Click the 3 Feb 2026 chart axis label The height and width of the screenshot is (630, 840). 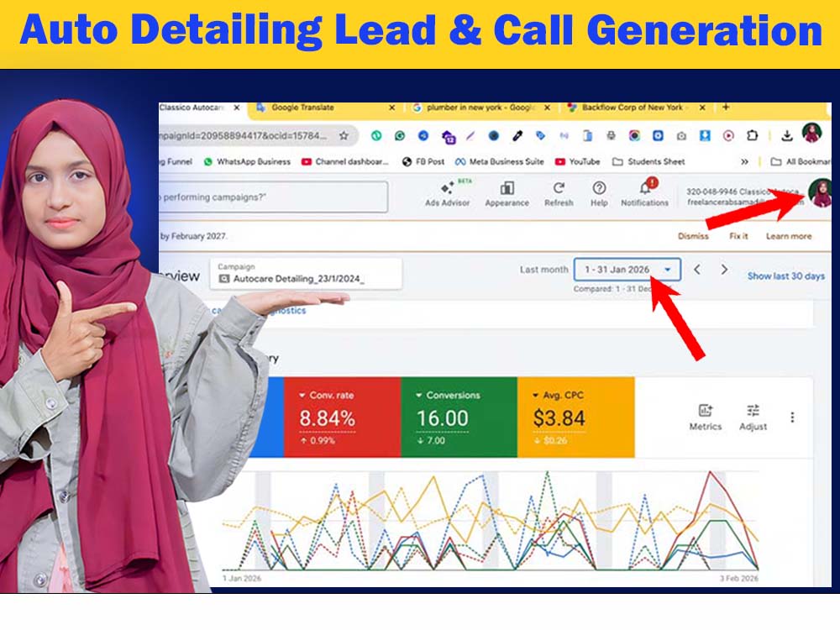738,579
